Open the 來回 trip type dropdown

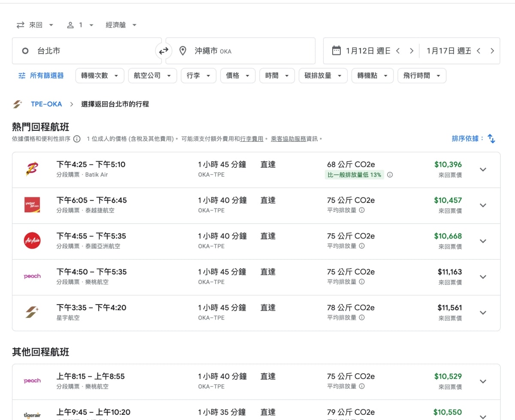pyautogui.click(x=35, y=25)
